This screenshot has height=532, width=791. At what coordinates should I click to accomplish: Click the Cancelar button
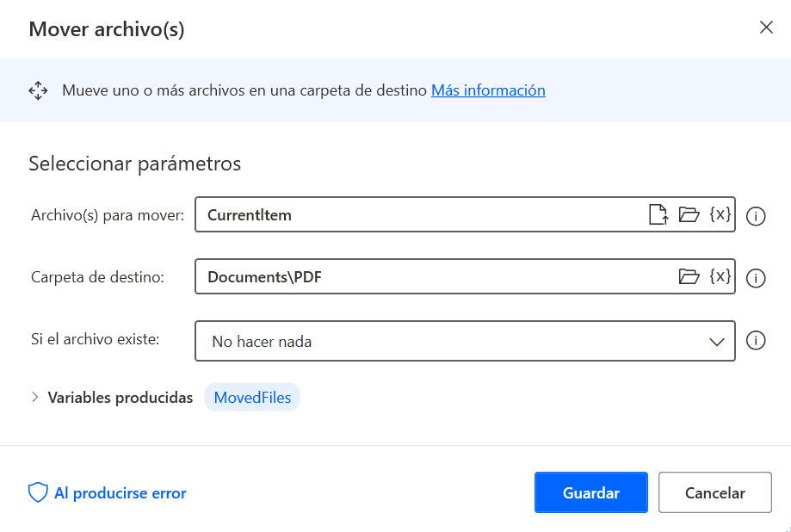coord(714,492)
